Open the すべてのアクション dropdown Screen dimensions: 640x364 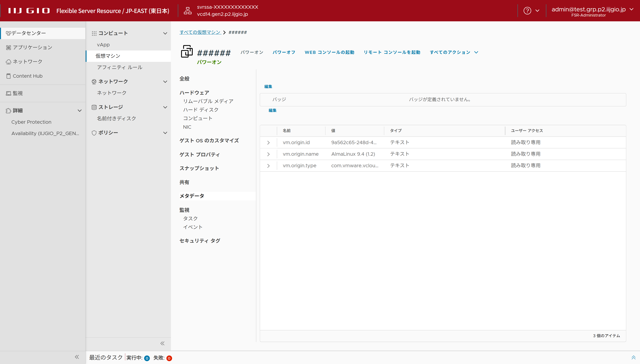click(454, 52)
